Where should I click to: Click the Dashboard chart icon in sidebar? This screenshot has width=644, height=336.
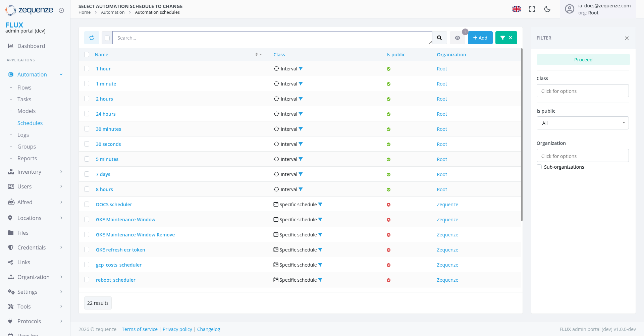10,46
